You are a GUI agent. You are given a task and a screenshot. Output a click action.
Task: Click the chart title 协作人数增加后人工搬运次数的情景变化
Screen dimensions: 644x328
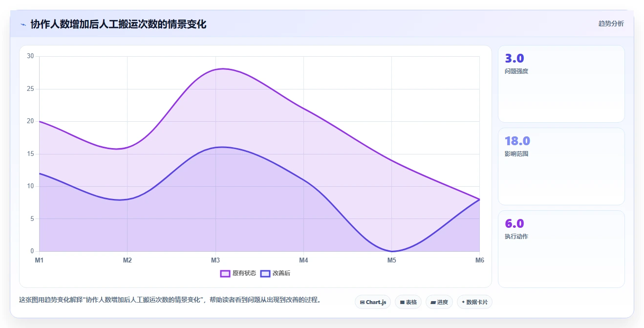[x=118, y=24]
